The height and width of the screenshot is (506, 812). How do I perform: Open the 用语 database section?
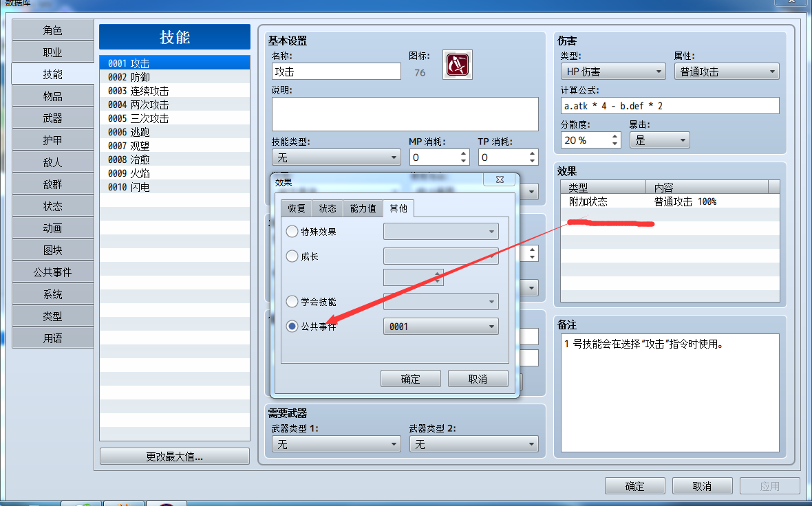[53, 338]
